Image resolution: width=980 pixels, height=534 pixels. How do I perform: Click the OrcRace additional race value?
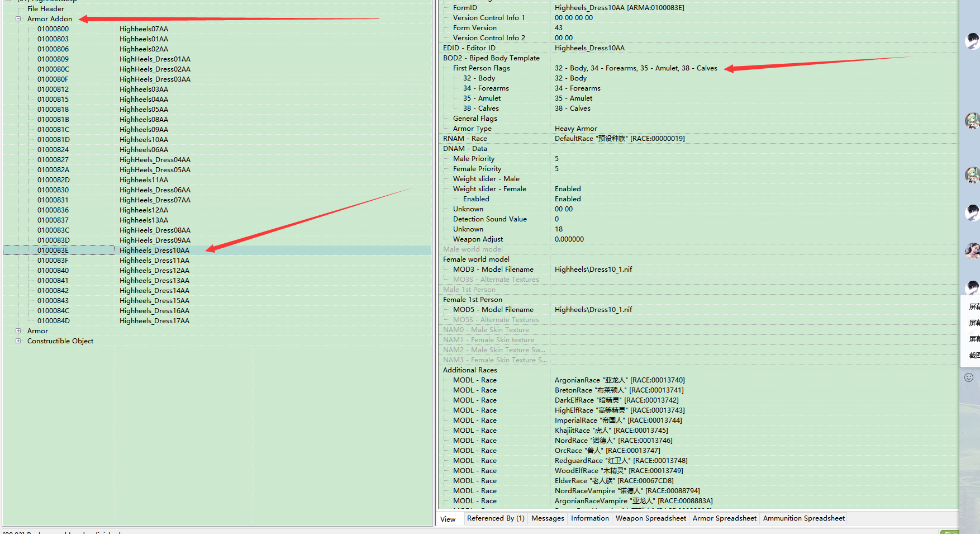click(x=607, y=450)
